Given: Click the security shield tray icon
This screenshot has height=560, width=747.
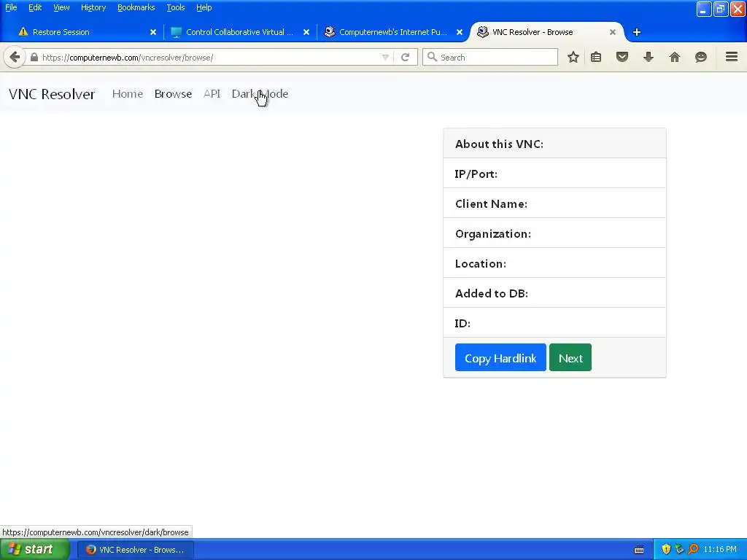Looking at the screenshot, I should click(x=666, y=550).
